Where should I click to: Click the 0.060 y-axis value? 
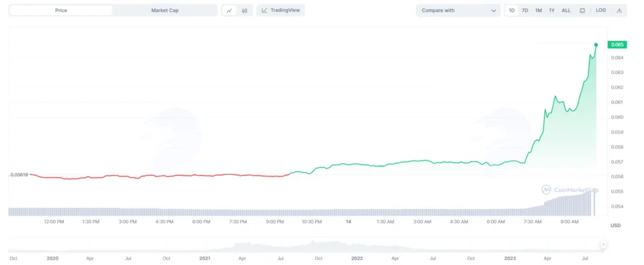[618, 117]
